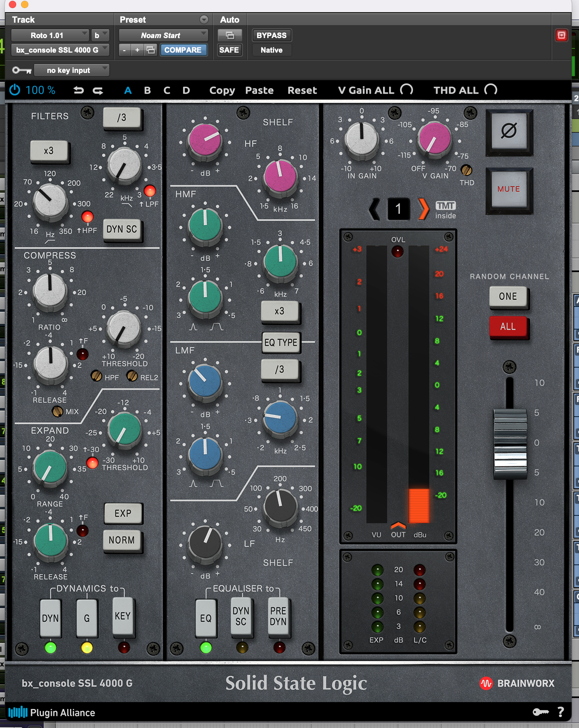Screen dimensions: 579x728
Task: Click the key input icon
Action: coord(22,70)
